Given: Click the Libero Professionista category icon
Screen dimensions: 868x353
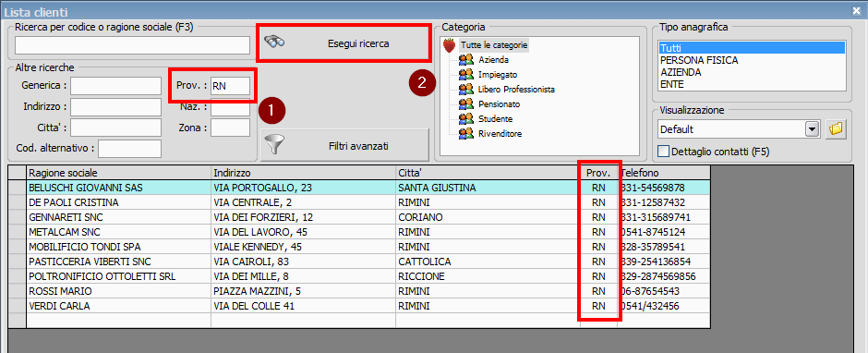Looking at the screenshot, I should point(466,90).
